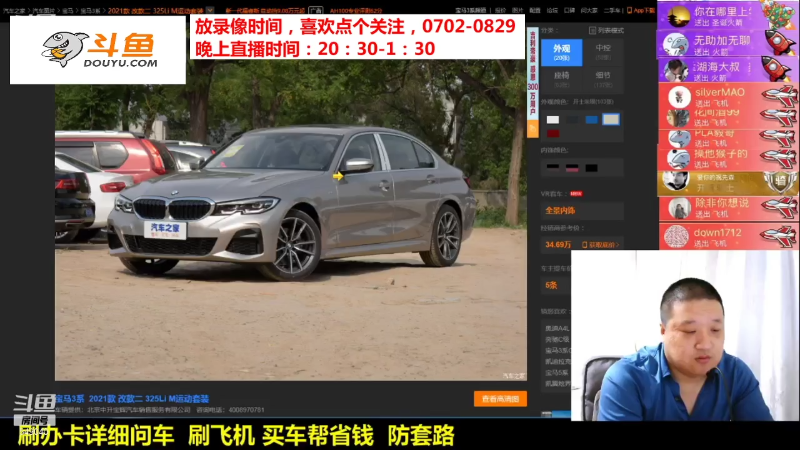The width and height of the screenshot is (800, 450).
Task: Choose the white exterior color swatch
Action: click(x=553, y=120)
